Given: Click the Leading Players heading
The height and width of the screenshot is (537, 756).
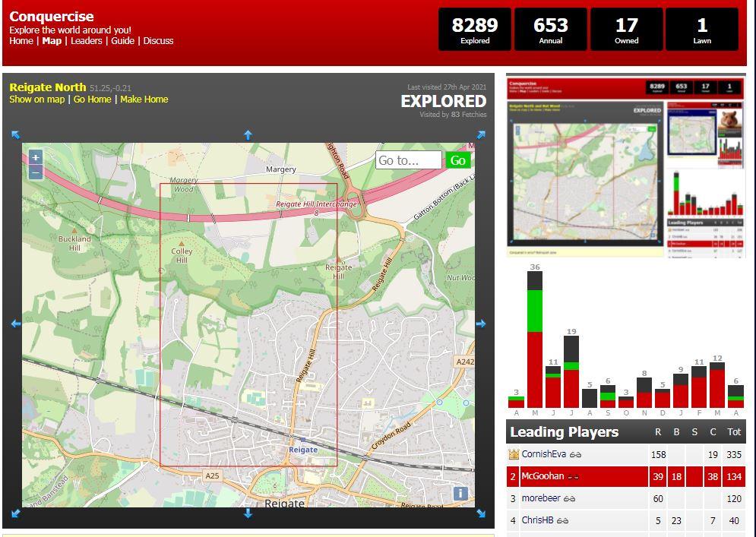Looking at the screenshot, I should click(x=564, y=432).
